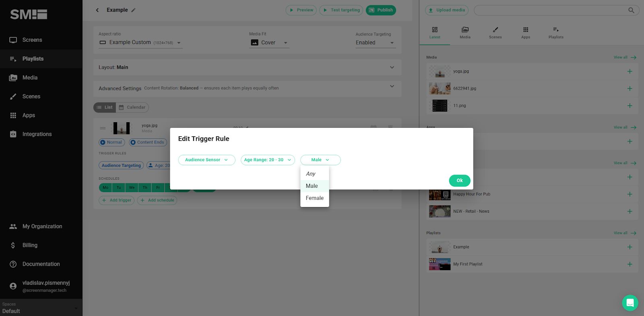
Task: Toggle Friday in the schedule
Action: pos(158,188)
